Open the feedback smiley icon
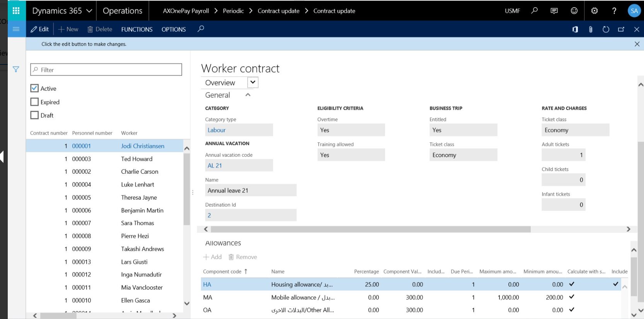The height and width of the screenshot is (319, 644). (x=574, y=11)
